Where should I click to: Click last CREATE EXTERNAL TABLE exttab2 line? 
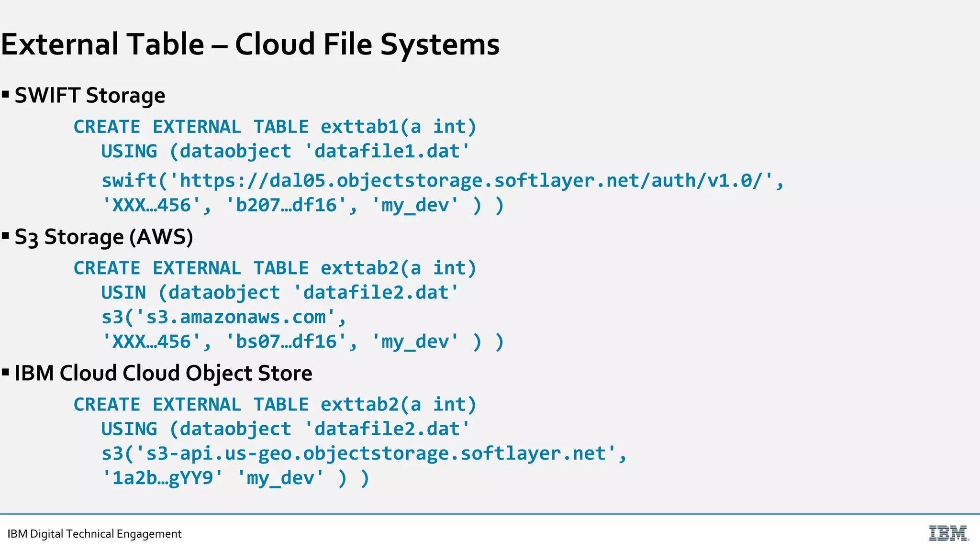(275, 405)
